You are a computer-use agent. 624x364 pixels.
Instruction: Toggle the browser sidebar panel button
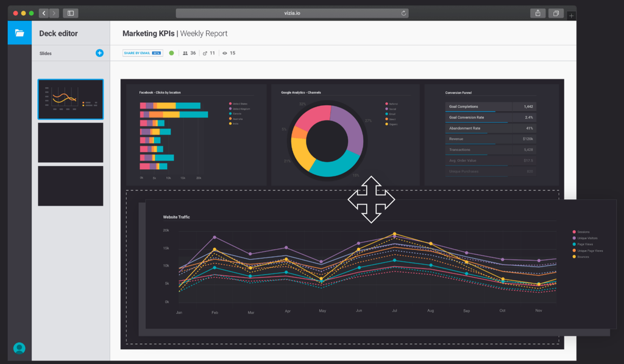(x=70, y=13)
